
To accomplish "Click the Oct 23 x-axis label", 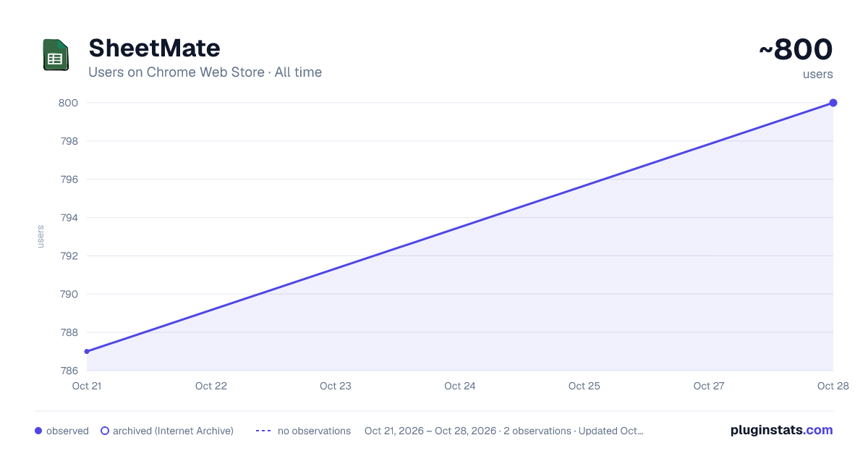I will (336, 386).
